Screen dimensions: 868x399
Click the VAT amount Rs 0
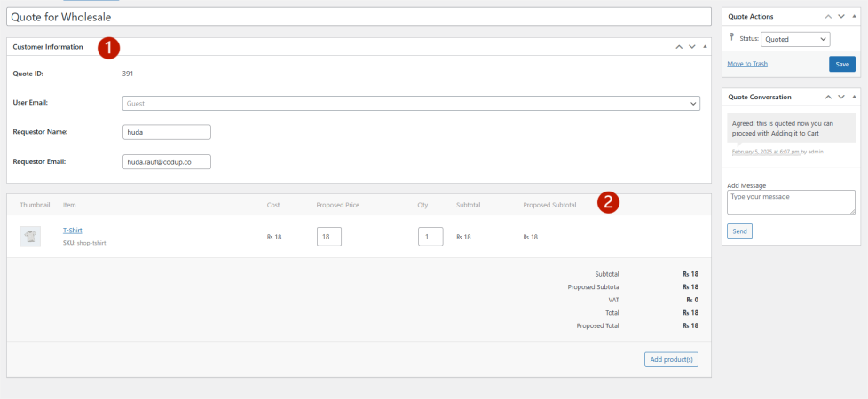point(692,300)
